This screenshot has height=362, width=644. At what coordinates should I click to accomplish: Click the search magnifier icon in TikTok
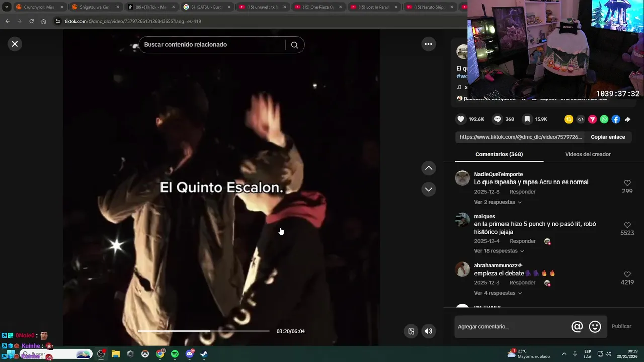click(x=294, y=45)
